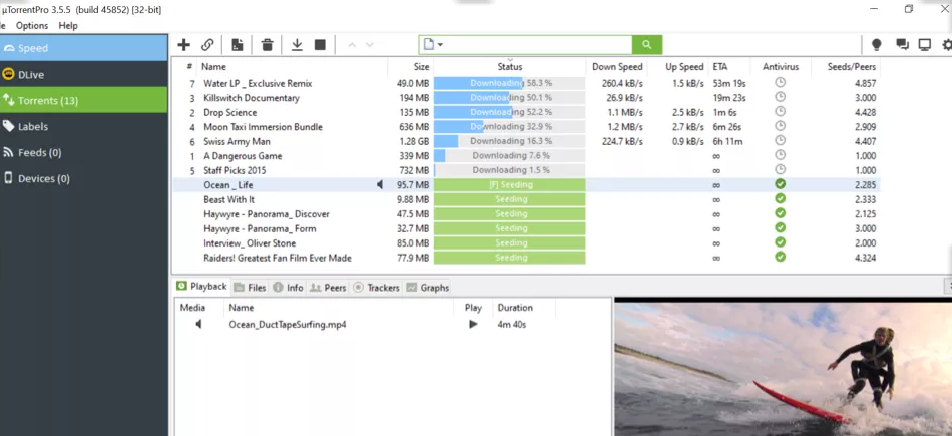952x436 pixels.
Task: Select DLive in the sidebar
Action: [84, 74]
